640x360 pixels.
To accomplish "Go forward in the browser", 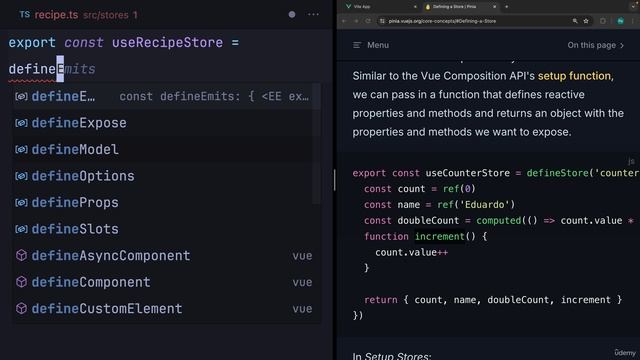I will (356, 21).
